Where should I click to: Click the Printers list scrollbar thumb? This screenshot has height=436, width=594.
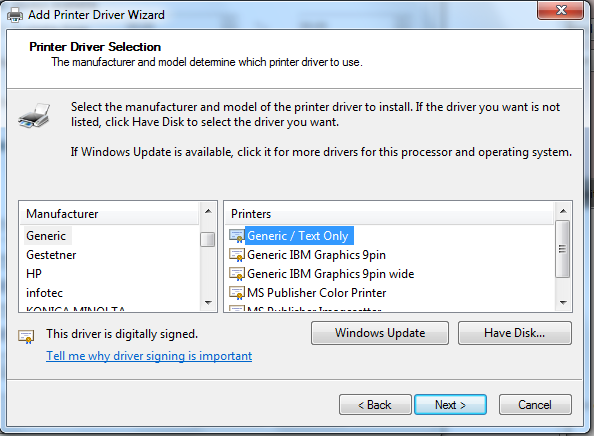coord(563,249)
